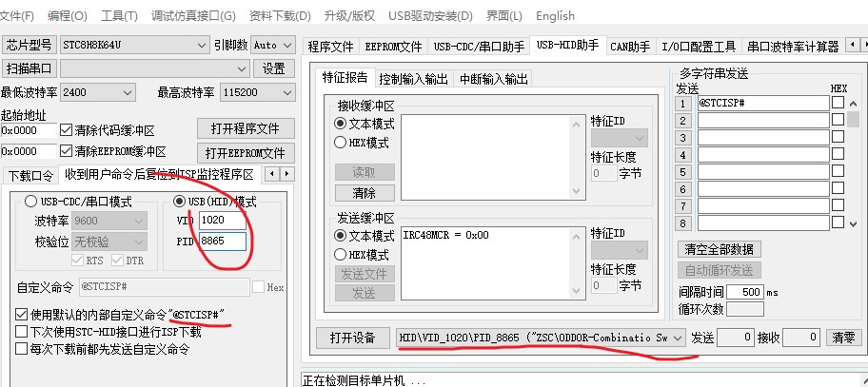Open the 串口波特率计算器 tab
The height and width of the screenshot is (387, 868).
pyautogui.click(x=793, y=47)
